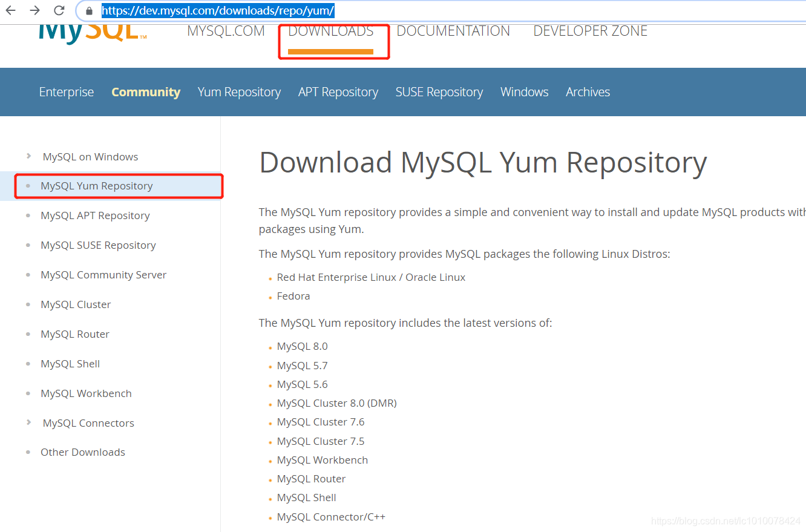Select Community in blue submenu
806x532 pixels.
pyautogui.click(x=146, y=92)
